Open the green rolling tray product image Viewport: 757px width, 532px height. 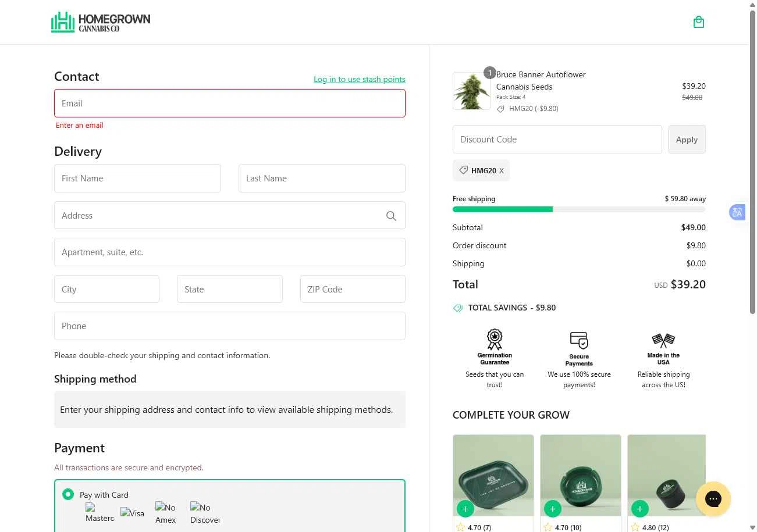[x=493, y=476]
